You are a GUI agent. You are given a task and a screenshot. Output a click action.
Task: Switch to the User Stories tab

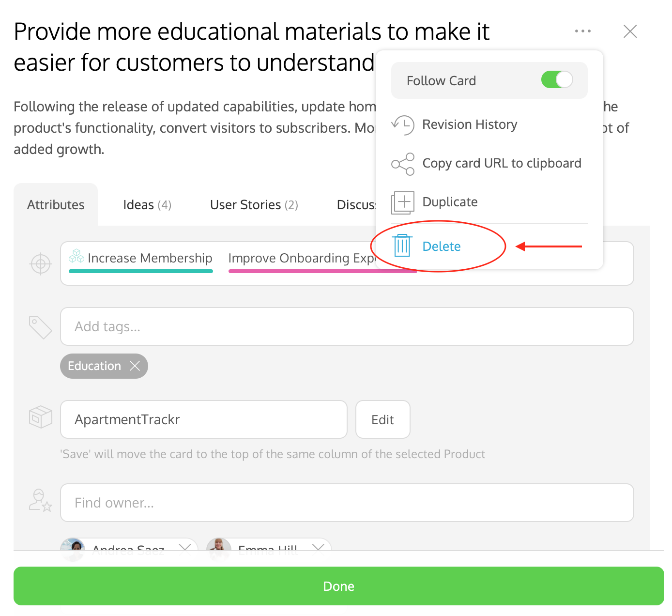[x=254, y=205]
